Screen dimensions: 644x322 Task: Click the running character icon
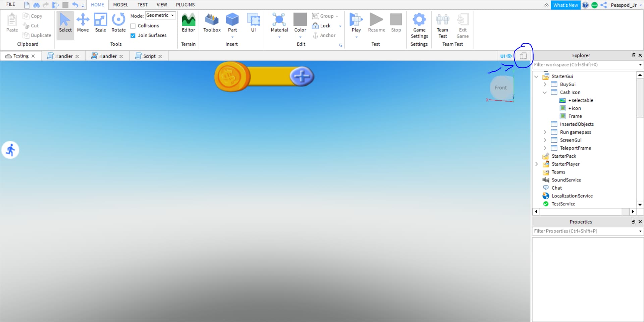[x=10, y=150]
